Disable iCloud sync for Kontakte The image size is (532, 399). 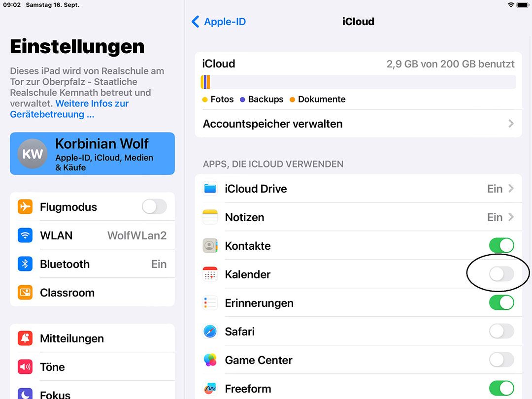click(501, 245)
